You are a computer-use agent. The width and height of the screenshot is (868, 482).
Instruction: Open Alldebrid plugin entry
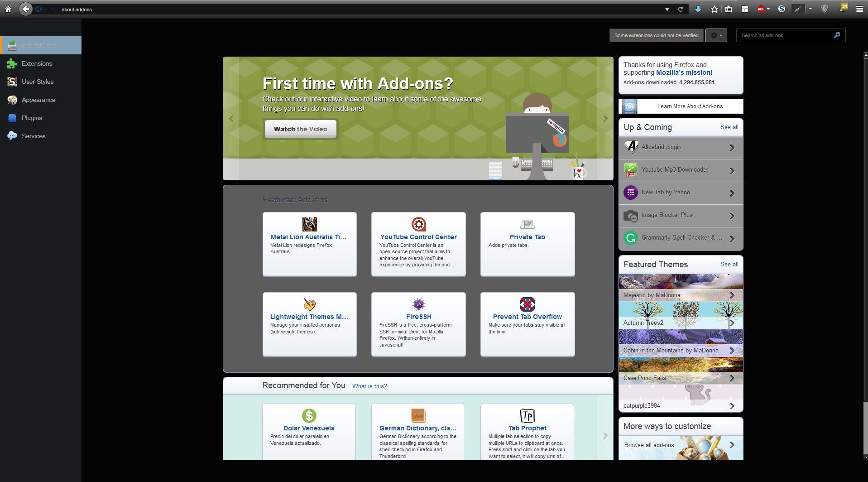(681, 148)
